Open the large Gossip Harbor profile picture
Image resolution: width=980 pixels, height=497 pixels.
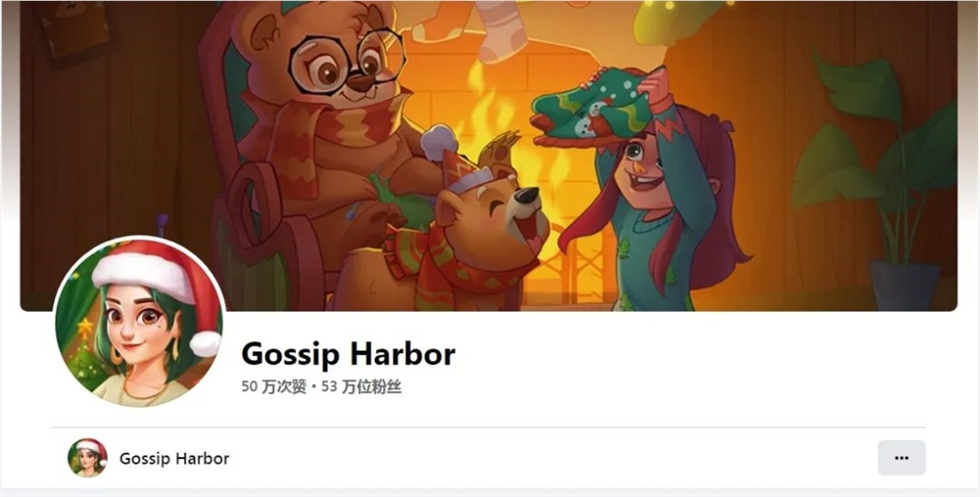click(x=139, y=323)
